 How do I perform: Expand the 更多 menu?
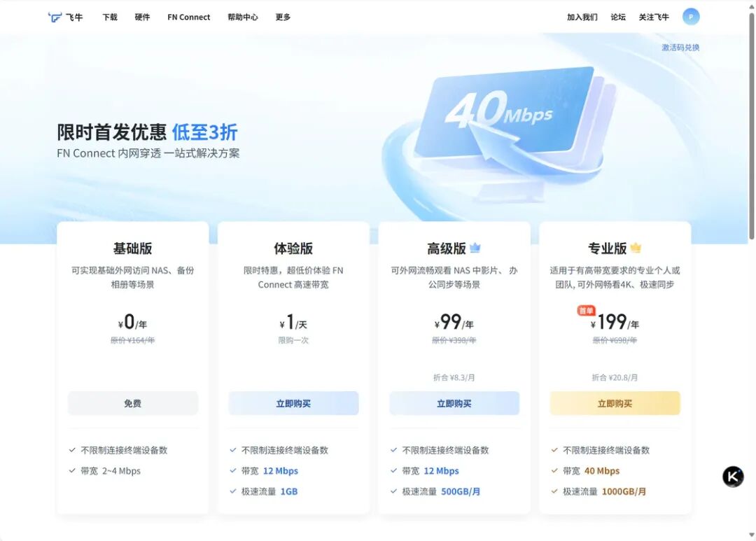click(x=283, y=17)
